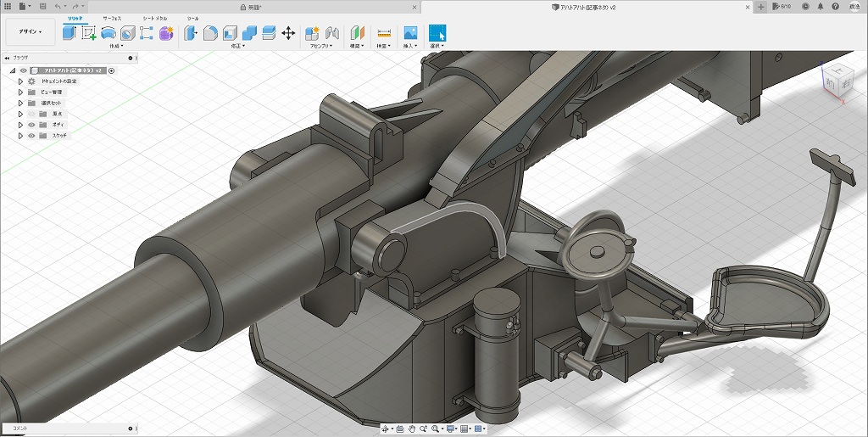868x437 pixels.
Task: Click the Orbit tool in navigation bar
Action: (x=386, y=429)
